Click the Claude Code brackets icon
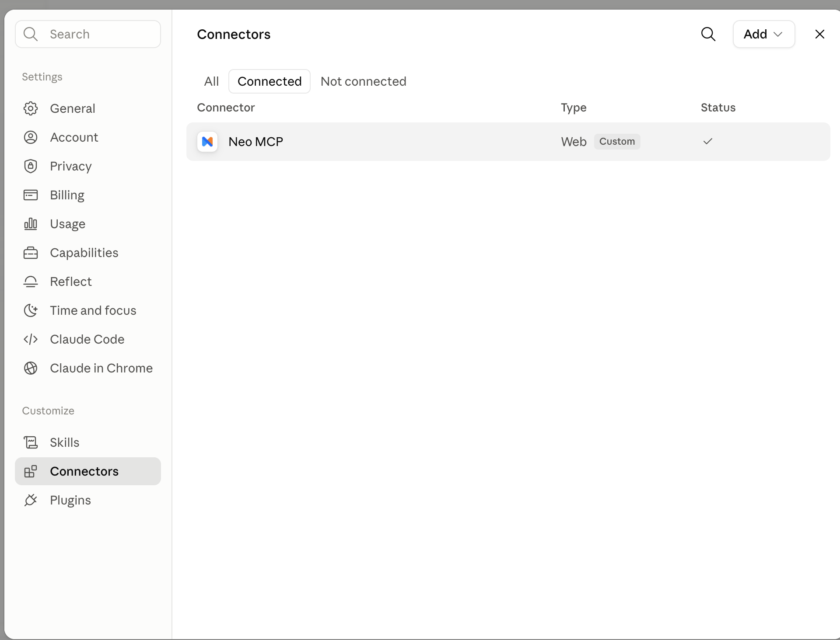The width and height of the screenshot is (840, 640). tap(31, 339)
